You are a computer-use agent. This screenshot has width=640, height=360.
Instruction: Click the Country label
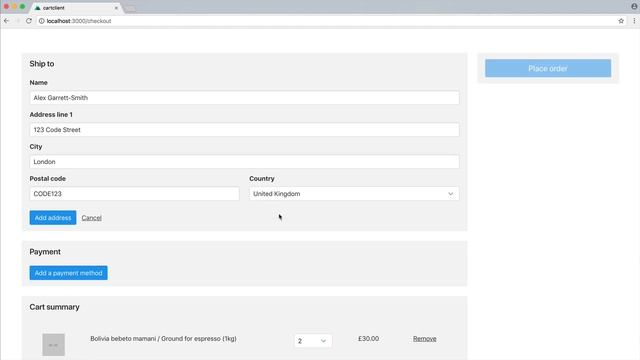[262, 179]
